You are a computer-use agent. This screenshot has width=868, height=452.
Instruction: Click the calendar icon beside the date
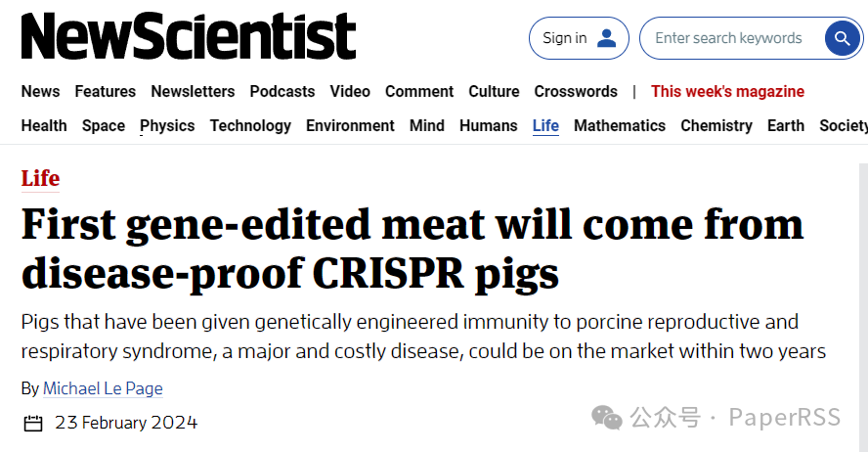point(33,424)
